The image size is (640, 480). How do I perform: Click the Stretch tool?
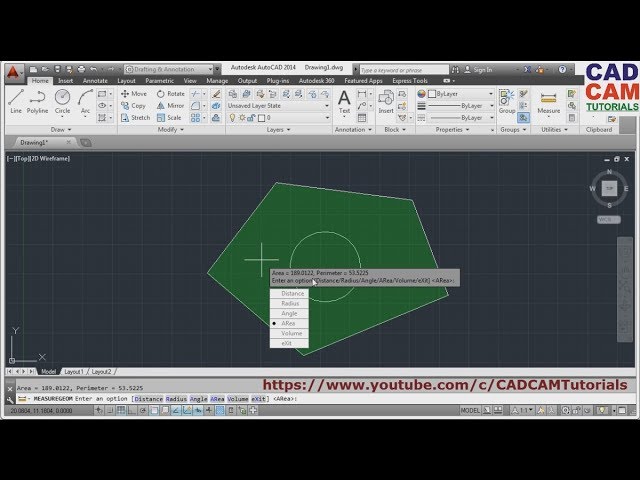pos(136,118)
